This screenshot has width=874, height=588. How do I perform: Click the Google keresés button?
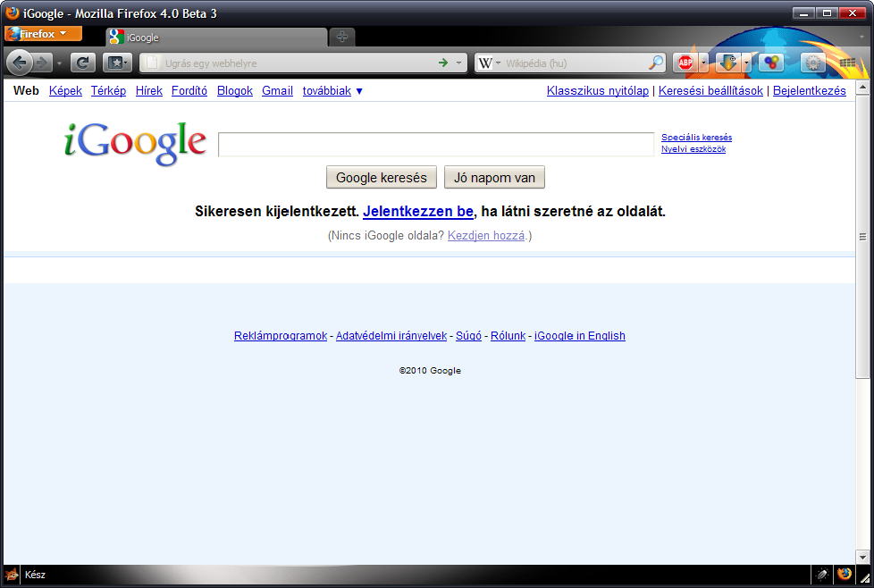(x=382, y=177)
